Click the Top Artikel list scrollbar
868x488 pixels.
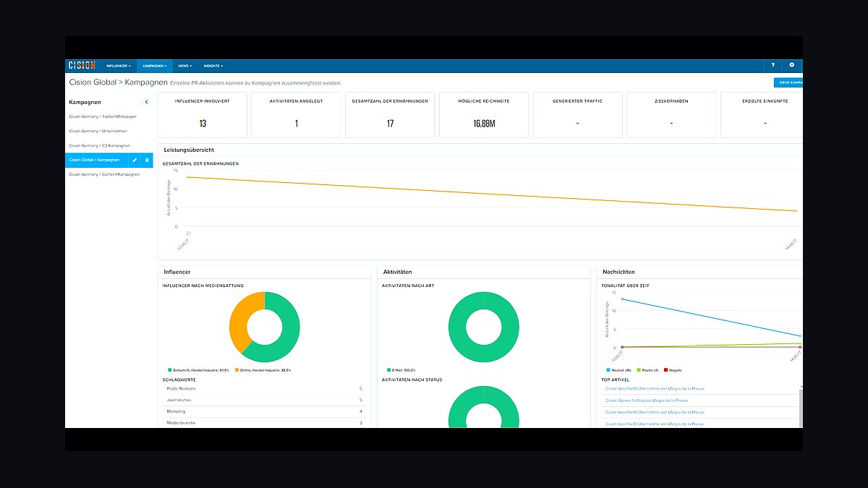coord(801,405)
